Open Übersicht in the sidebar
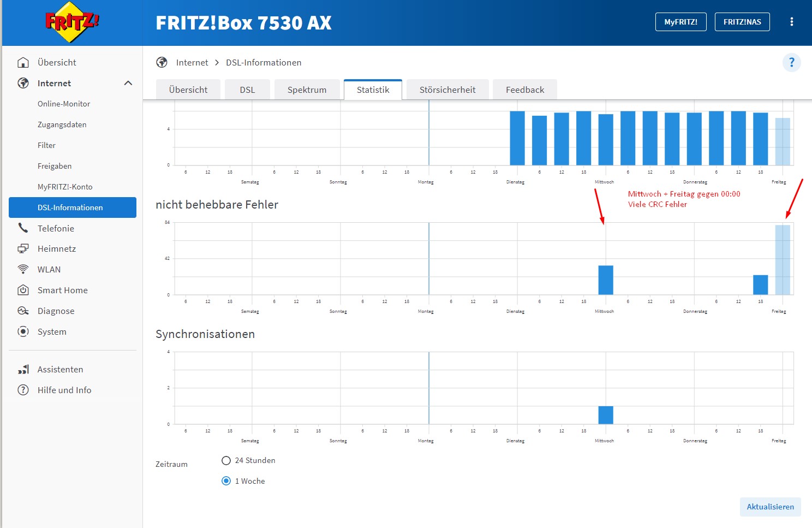The image size is (812, 528). (57, 62)
